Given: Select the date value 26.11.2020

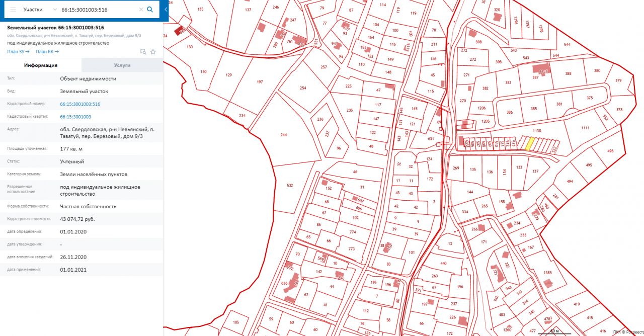Looking at the screenshot, I should (x=73, y=257).
